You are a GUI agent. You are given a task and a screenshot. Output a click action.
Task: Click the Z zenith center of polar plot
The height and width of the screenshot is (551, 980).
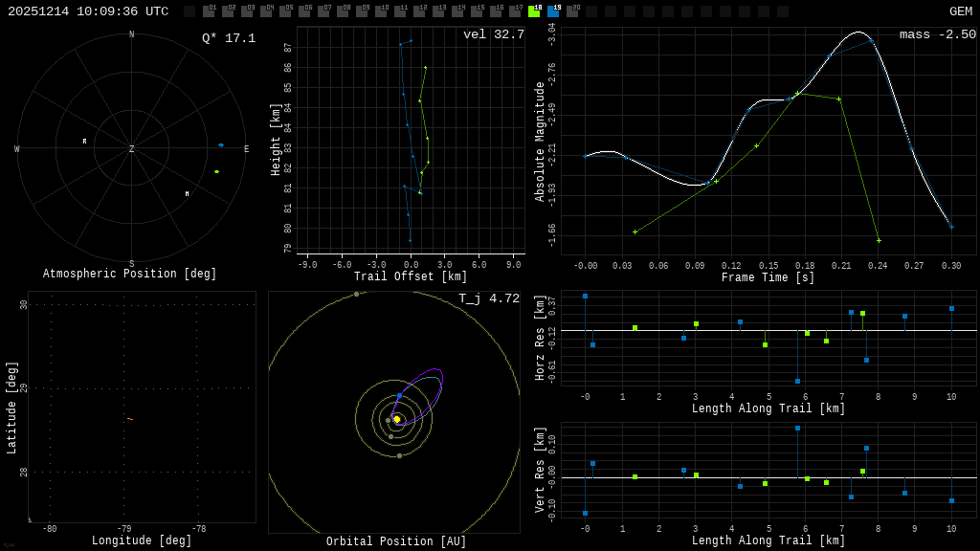[x=132, y=149]
